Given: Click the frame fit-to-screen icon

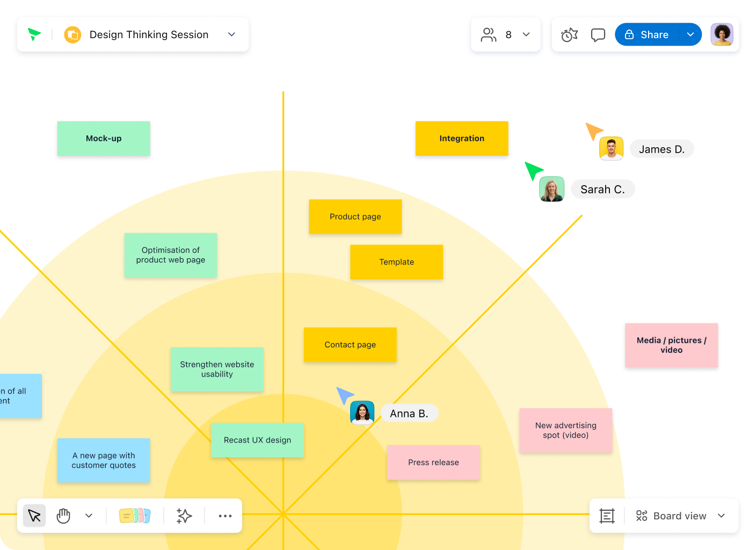Looking at the screenshot, I should 607,516.
